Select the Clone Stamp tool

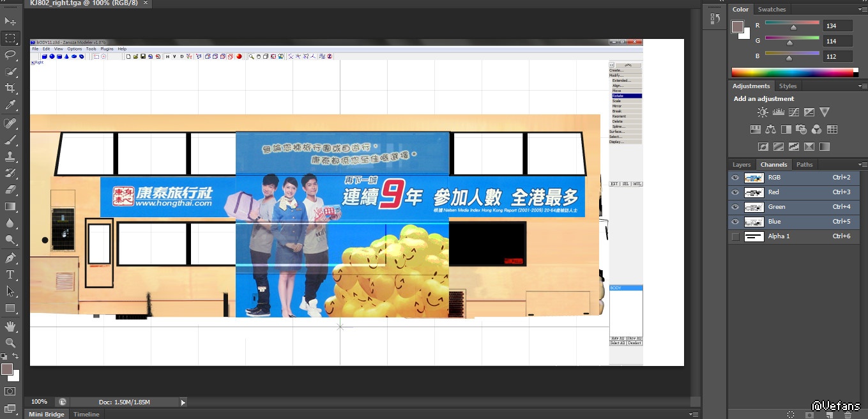click(10, 156)
